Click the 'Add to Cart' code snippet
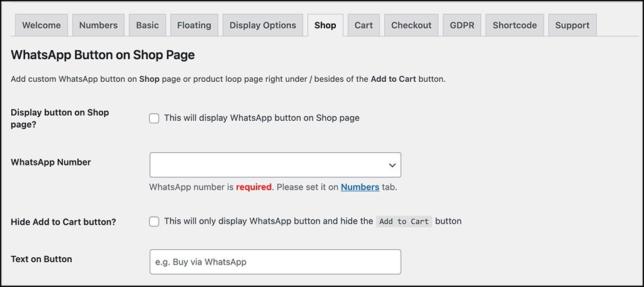Viewport: 644px width, 287px height. click(x=404, y=222)
